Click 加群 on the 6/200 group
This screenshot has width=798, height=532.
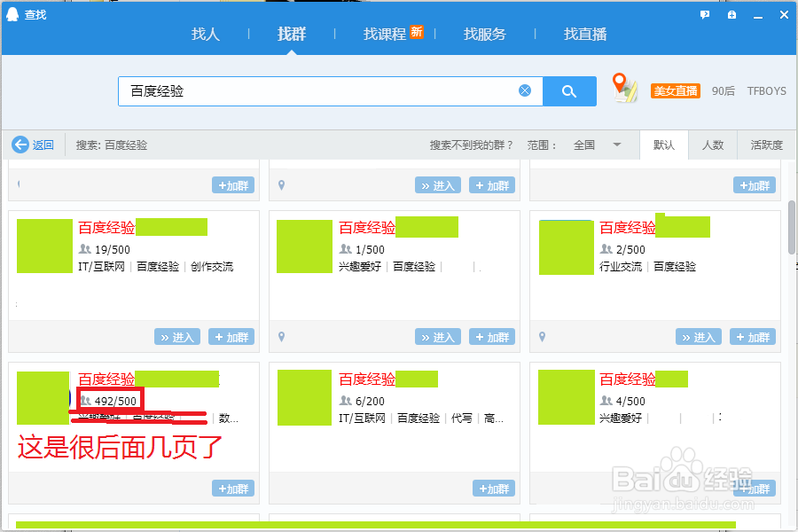pyautogui.click(x=494, y=489)
